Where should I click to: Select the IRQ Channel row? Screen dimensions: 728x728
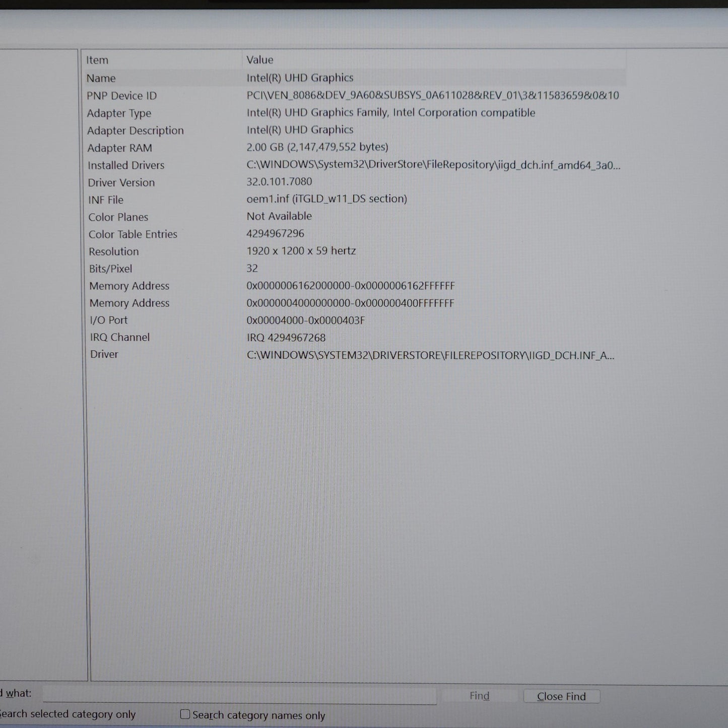[x=120, y=337]
